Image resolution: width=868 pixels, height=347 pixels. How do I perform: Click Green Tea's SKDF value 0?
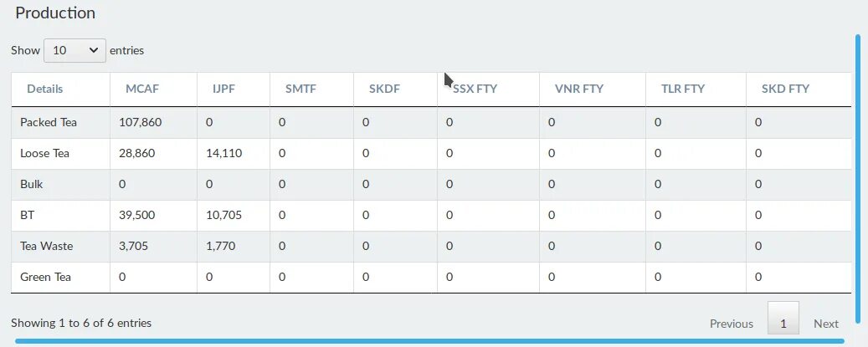[366, 278]
